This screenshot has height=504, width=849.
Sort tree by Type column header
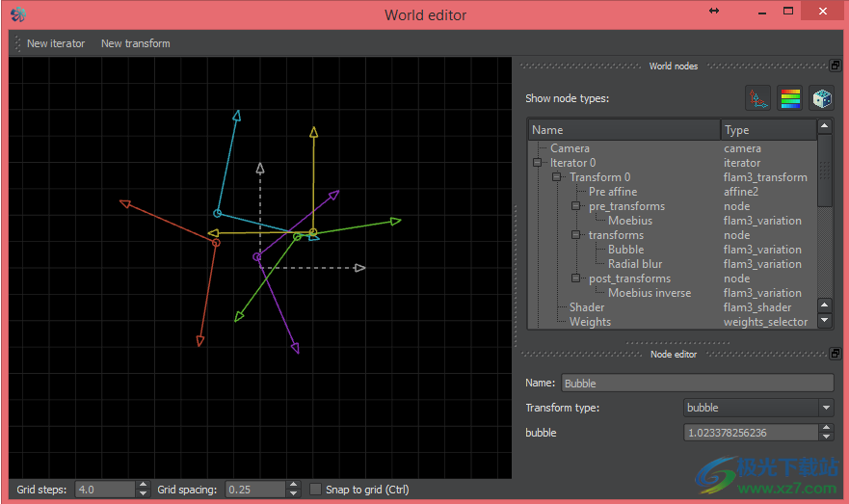tap(769, 130)
